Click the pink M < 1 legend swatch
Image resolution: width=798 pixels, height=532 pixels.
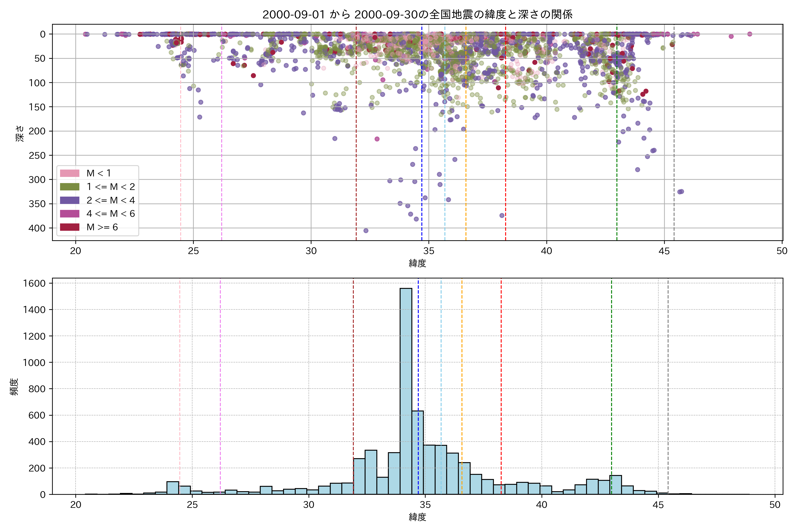[x=70, y=173]
